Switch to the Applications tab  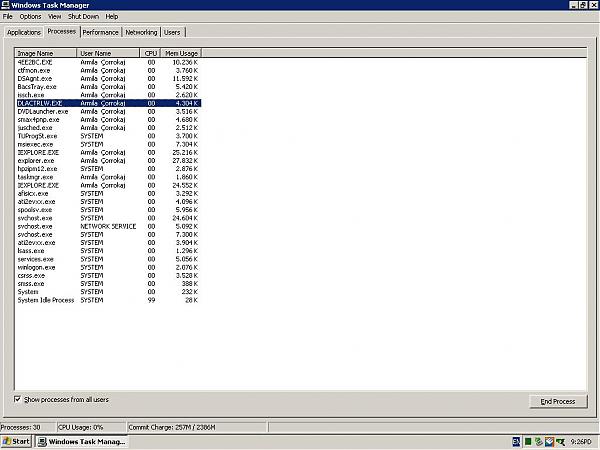coord(24,33)
